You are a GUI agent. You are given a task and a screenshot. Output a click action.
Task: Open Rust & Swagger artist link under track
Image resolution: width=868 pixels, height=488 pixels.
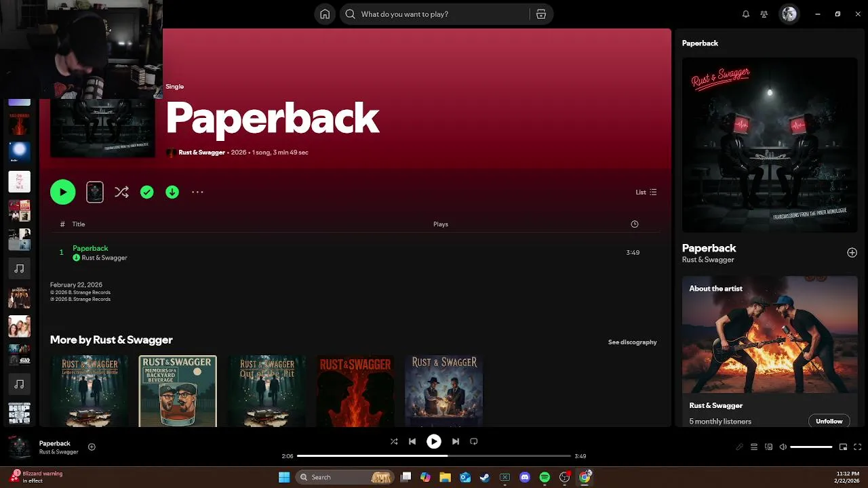pos(104,258)
